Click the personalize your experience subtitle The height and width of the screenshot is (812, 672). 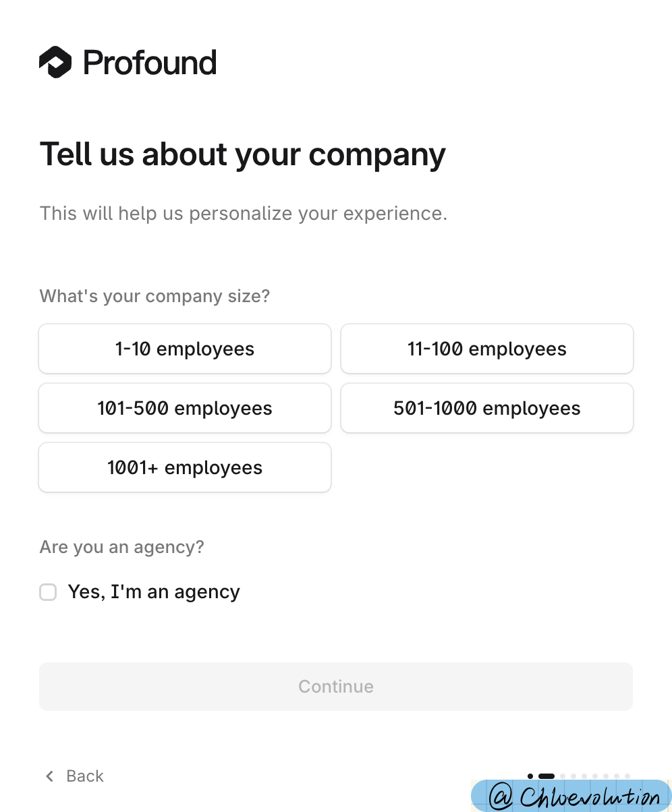click(243, 214)
